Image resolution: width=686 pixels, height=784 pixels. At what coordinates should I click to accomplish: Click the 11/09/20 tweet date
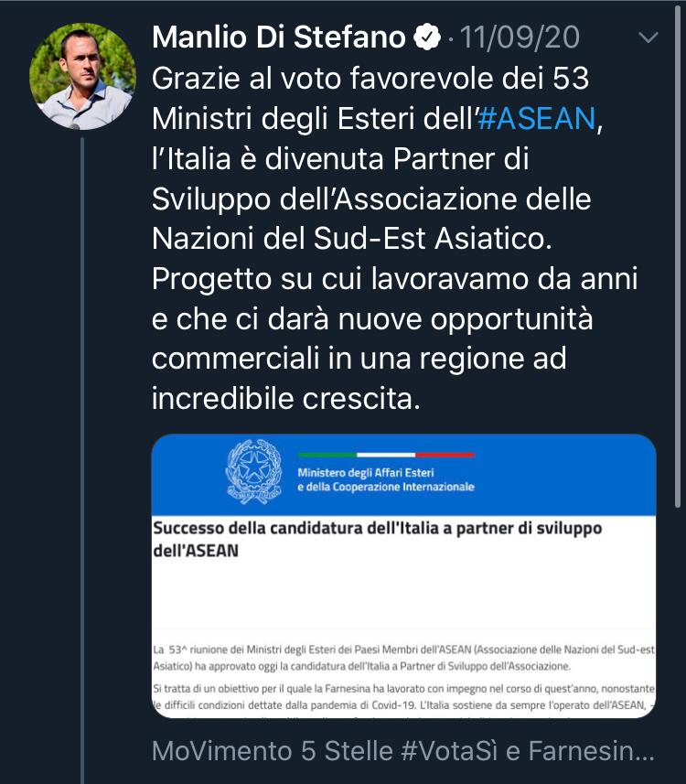(x=520, y=38)
